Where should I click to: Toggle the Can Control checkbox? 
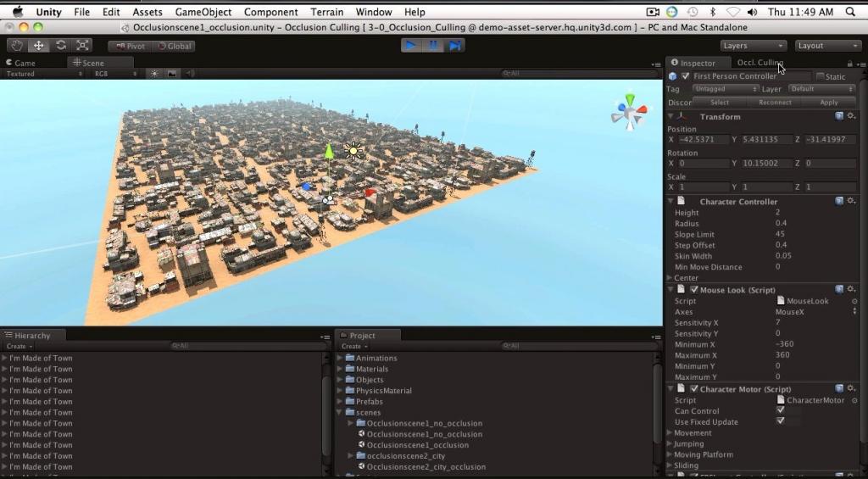781,410
